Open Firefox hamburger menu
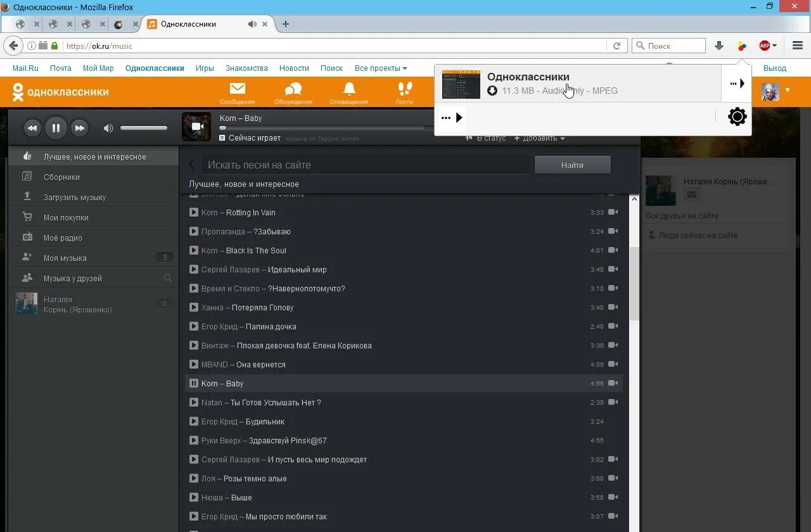 click(798, 46)
